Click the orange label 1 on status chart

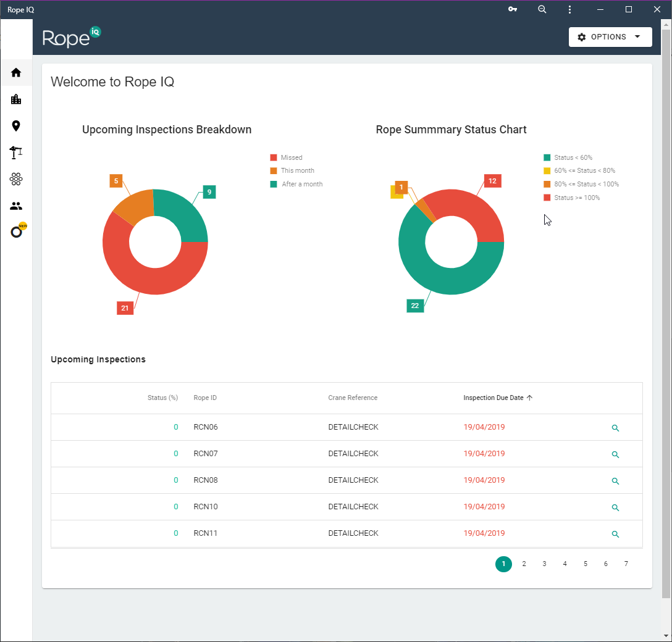pyautogui.click(x=401, y=187)
